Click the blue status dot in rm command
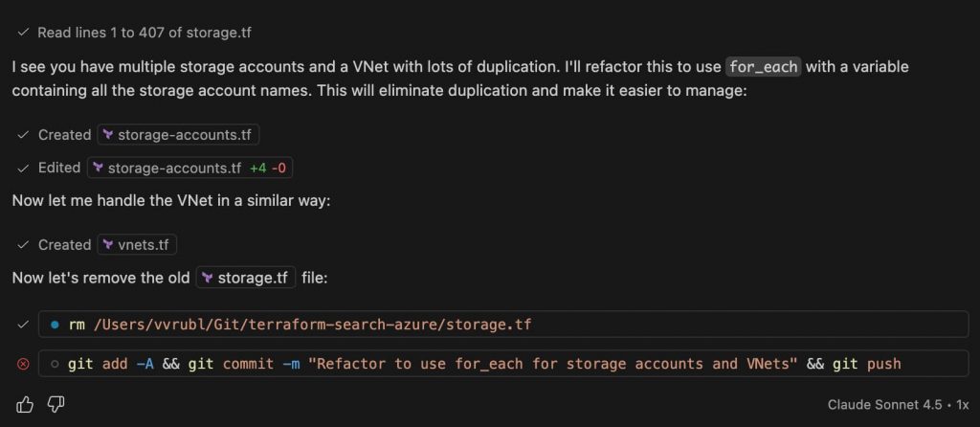This screenshot has height=427, width=980. pos(55,325)
